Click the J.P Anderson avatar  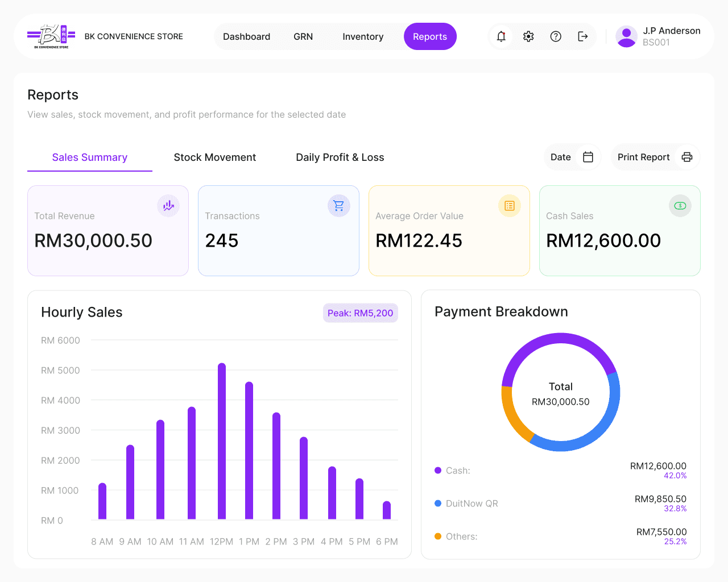click(626, 36)
